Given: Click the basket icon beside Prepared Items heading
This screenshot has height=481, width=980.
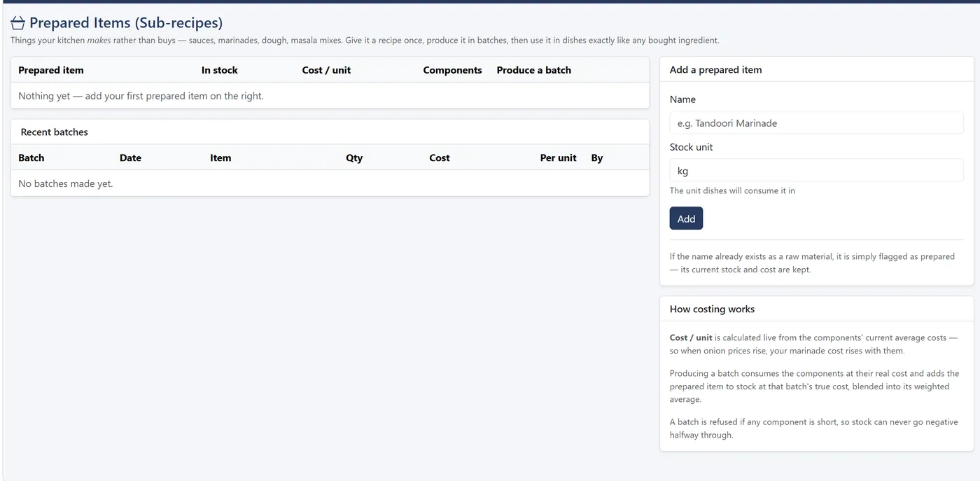Looking at the screenshot, I should click(x=17, y=23).
